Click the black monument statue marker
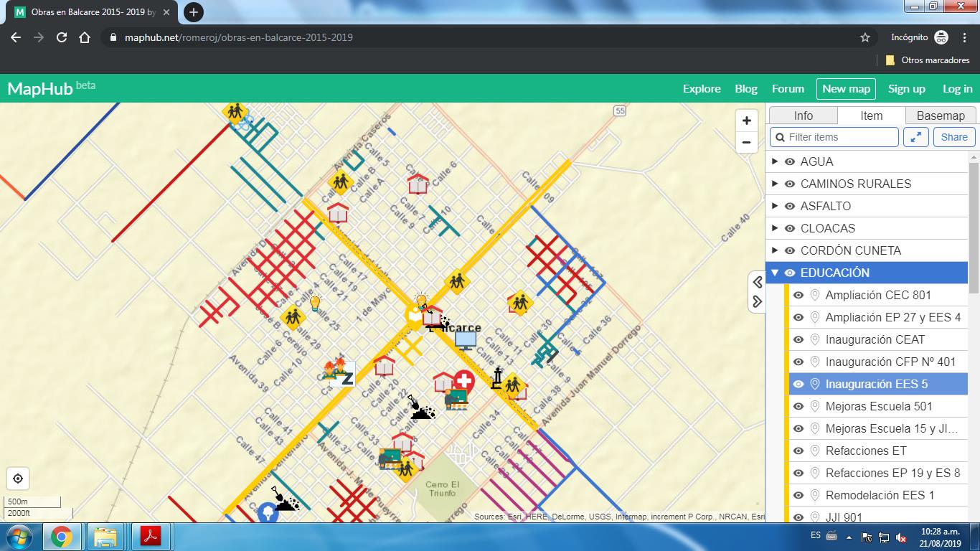 tap(496, 378)
